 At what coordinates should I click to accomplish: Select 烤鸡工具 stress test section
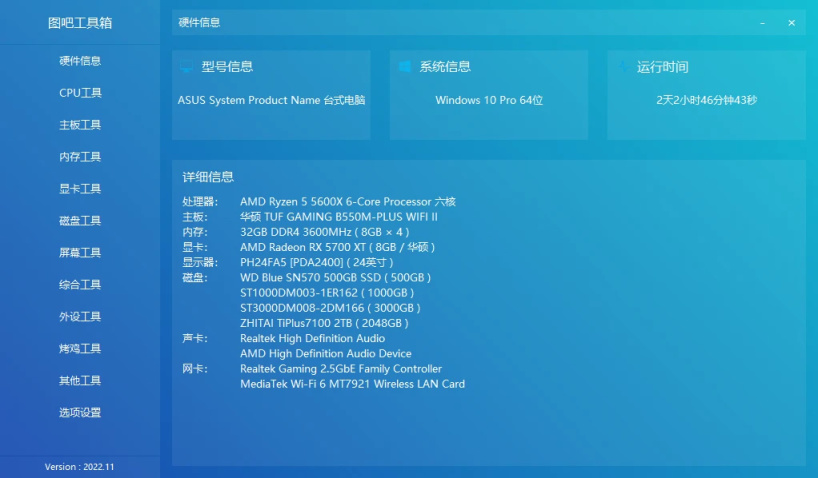tap(80, 349)
